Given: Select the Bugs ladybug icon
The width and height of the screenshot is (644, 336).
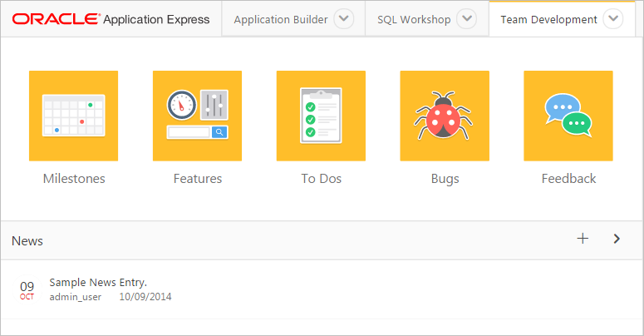Looking at the screenshot, I should 445,116.
